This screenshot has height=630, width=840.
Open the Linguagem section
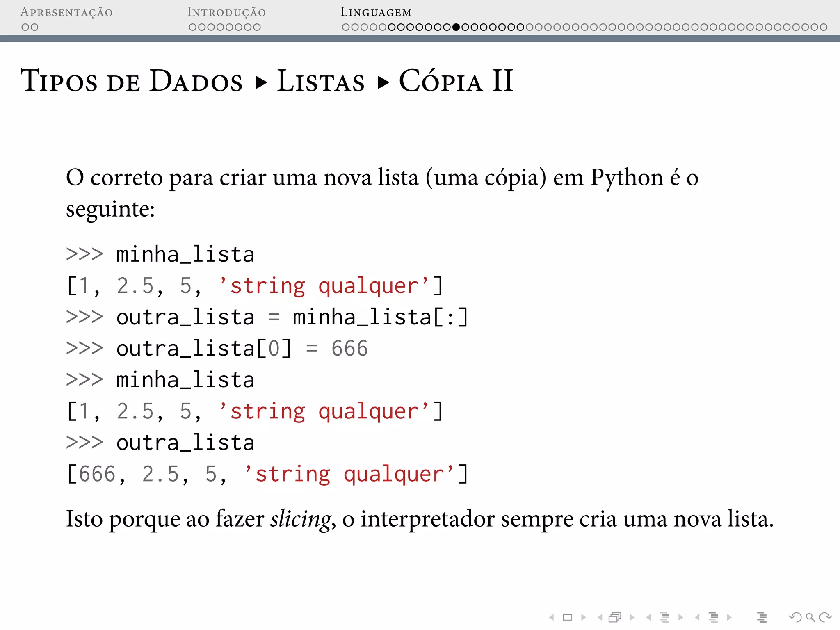point(376,12)
